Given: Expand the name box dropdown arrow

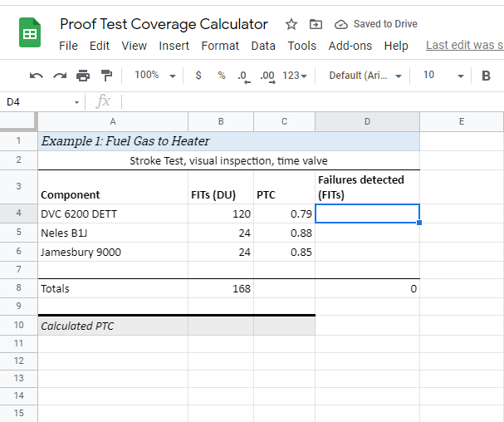Looking at the screenshot, I should pos(76,103).
